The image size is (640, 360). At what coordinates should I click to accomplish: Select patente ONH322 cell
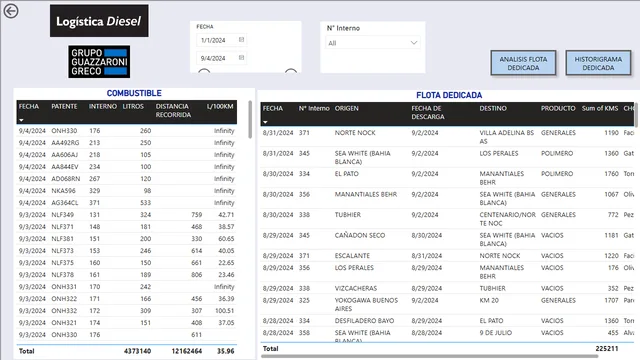64,299
